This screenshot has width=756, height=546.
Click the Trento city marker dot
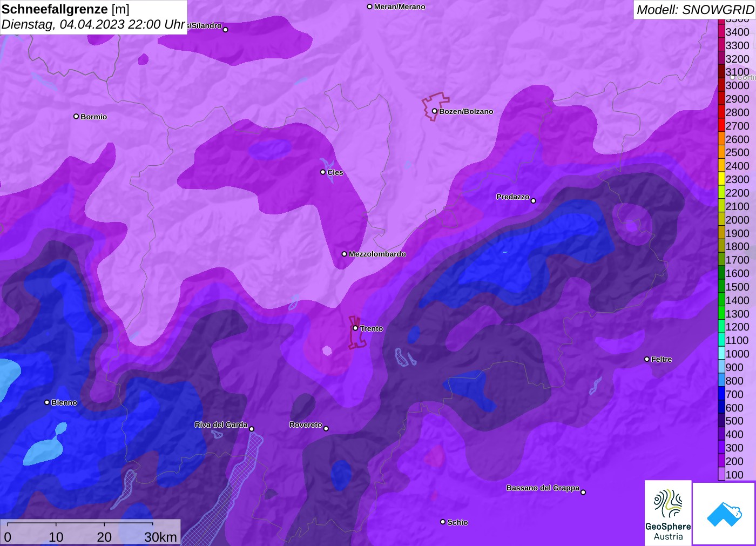pyautogui.click(x=355, y=328)
